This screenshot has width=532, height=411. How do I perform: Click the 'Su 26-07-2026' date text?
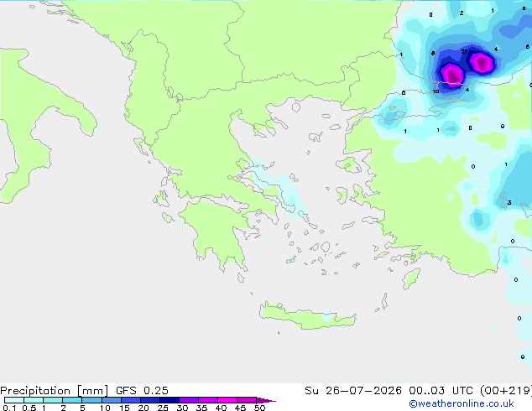[353, 391]
